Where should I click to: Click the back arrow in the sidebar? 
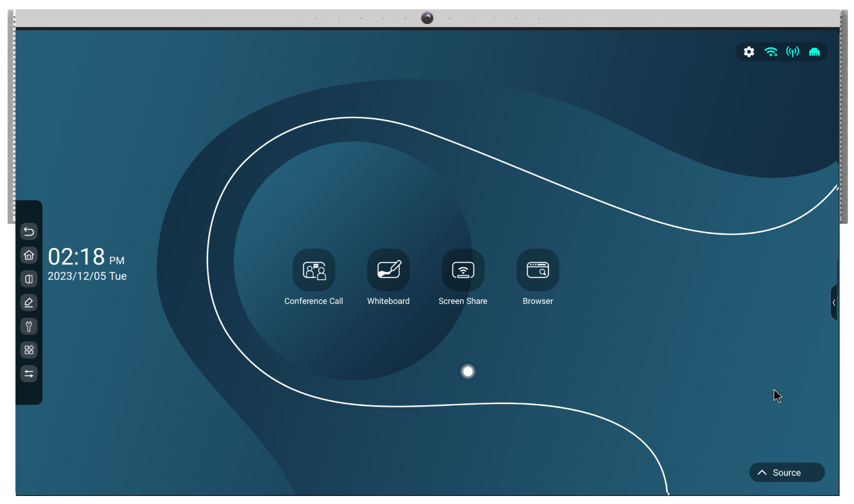click(x=29, y=231)
